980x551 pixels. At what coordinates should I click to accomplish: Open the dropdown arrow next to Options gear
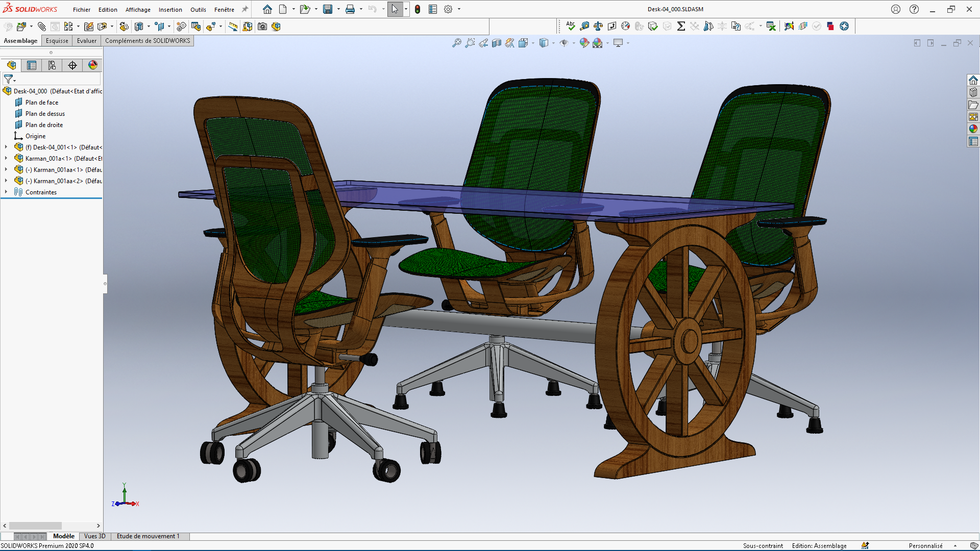459,9
